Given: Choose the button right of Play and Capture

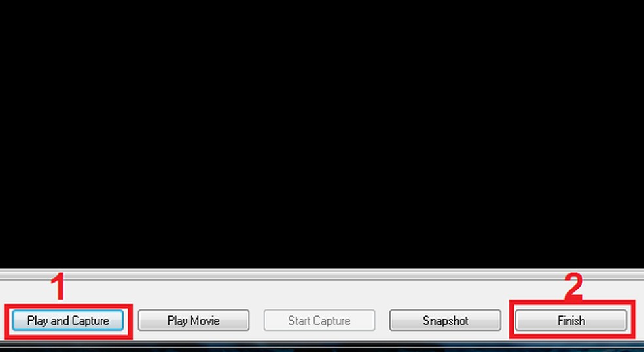Looking at the screenshot, I should (x=194, y=321).
